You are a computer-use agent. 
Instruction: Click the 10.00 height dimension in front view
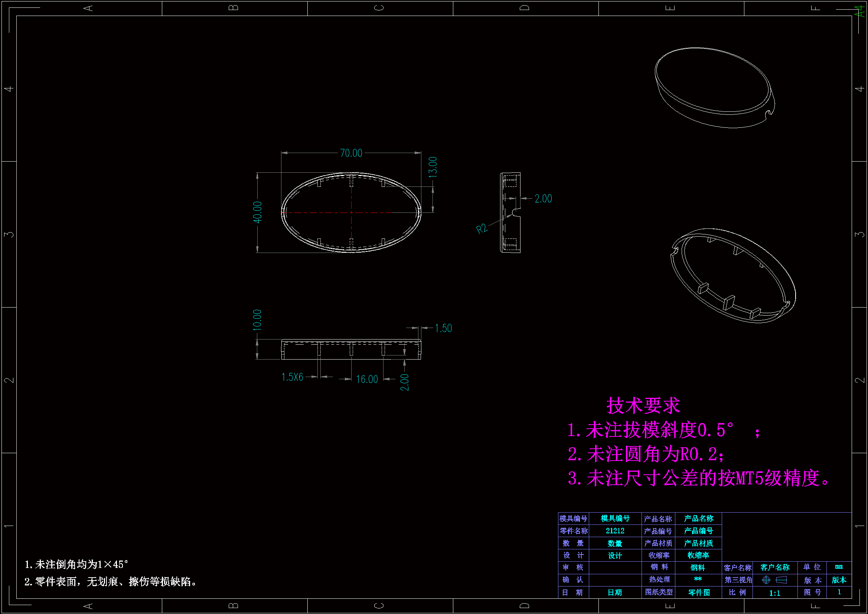point(257,320)
